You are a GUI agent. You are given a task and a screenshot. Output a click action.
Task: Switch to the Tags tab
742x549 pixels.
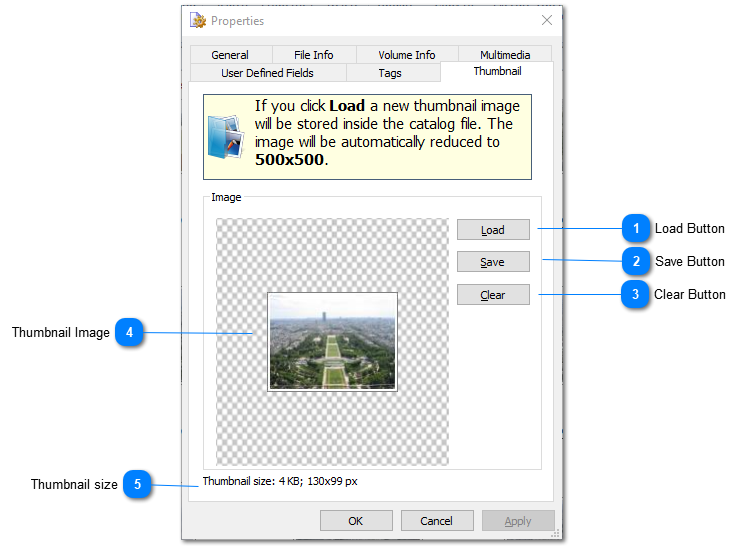tap(390, 73)
